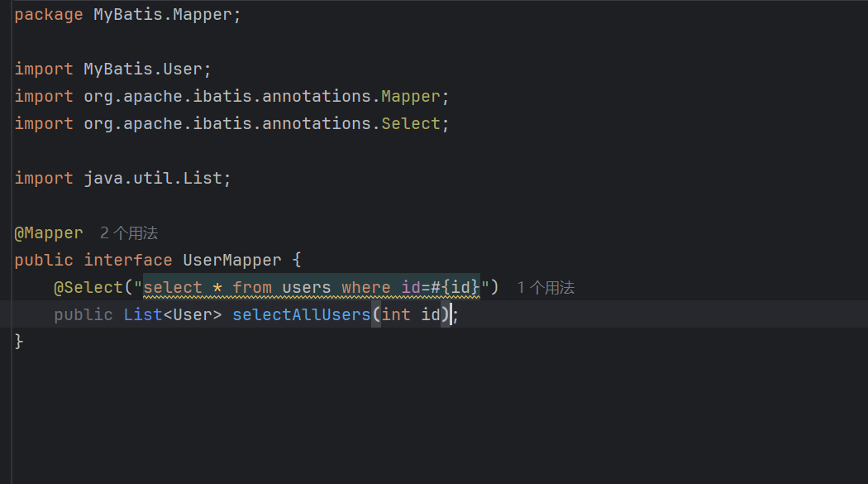Click 'import MyBatis.User;' line
The width and height of the screenshot is (868, 484).
point(113,69)
